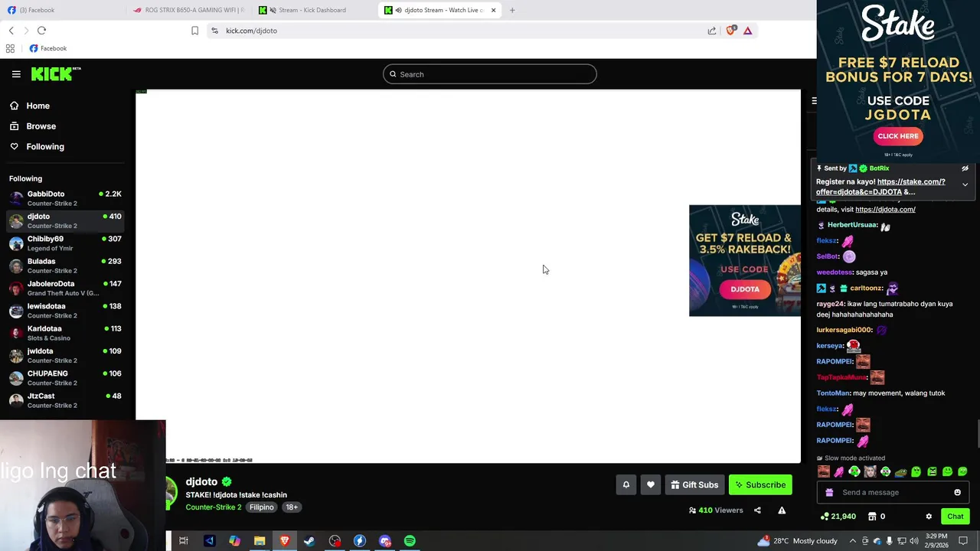Open the browser apps grid icon
980x551 pixels.
click(x=10, y=48)
